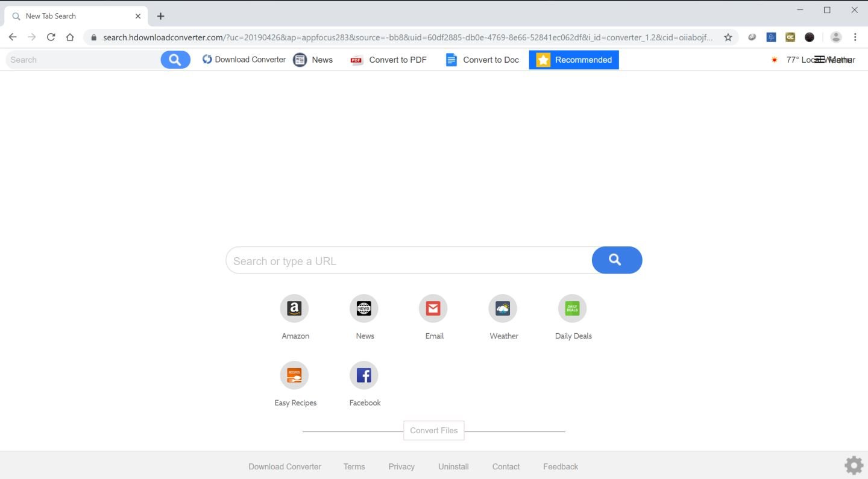
Task: Open the Weather shortcut icon
Action: click(503, 308)
